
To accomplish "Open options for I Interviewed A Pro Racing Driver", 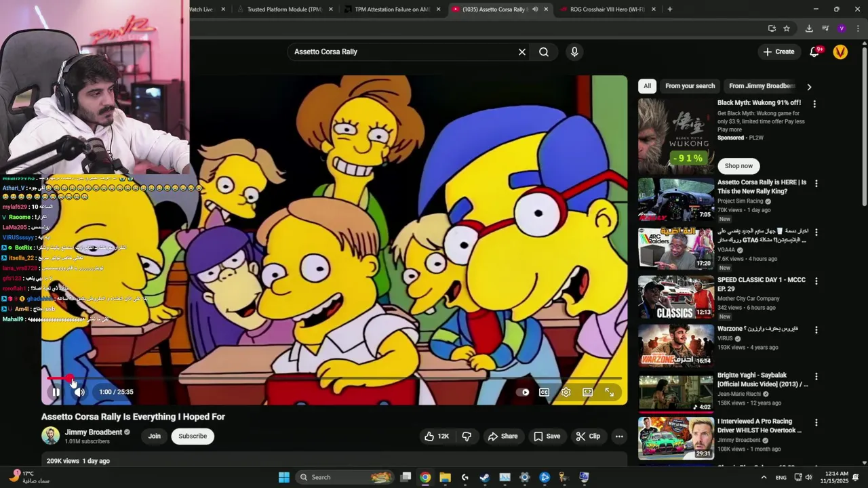I will tap(816, 422).
